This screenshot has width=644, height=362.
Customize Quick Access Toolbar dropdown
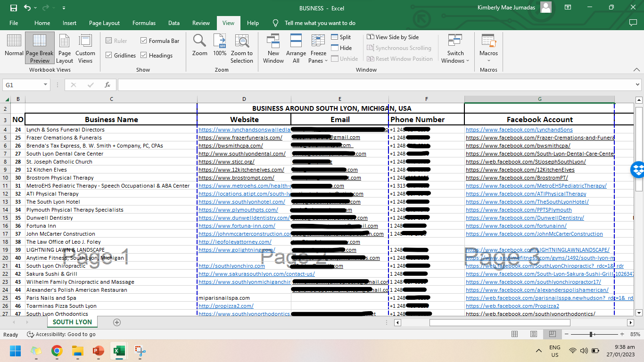coord(64,8)
